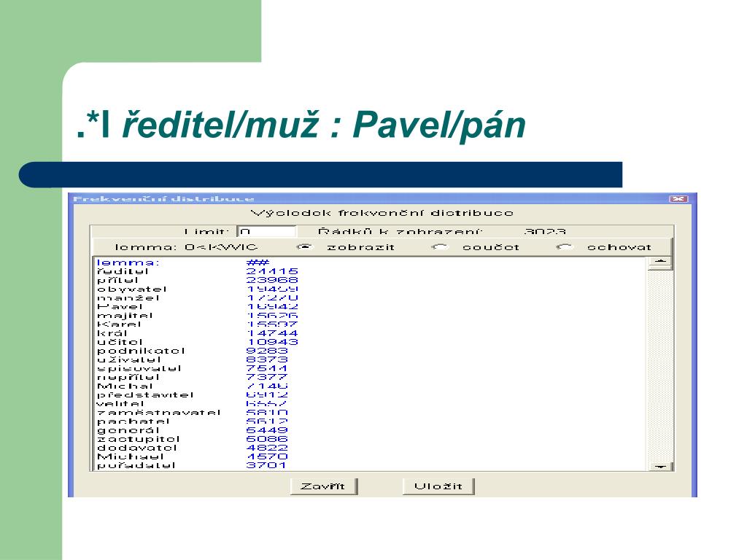747x560 pixels.
Task: Click the Limit input field
Action: tap(266, 231)
